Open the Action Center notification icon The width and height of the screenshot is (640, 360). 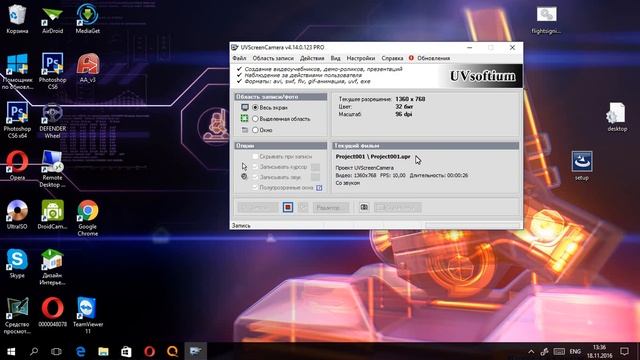[624, 351]
